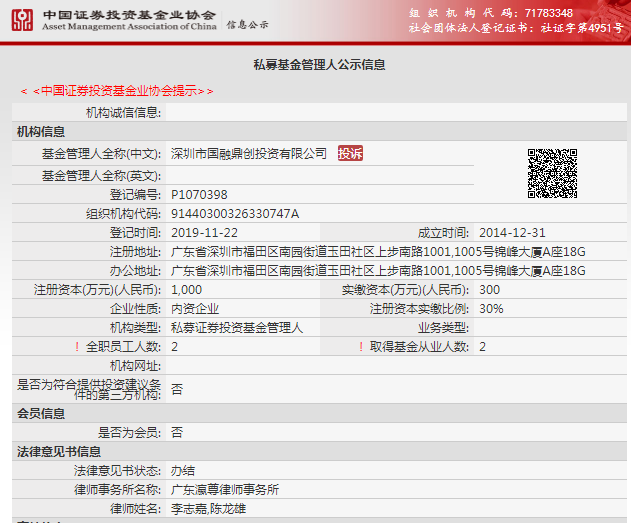Click the 律师事务所名称 label
Screen dimensions: 631x523
click(117, 490)
